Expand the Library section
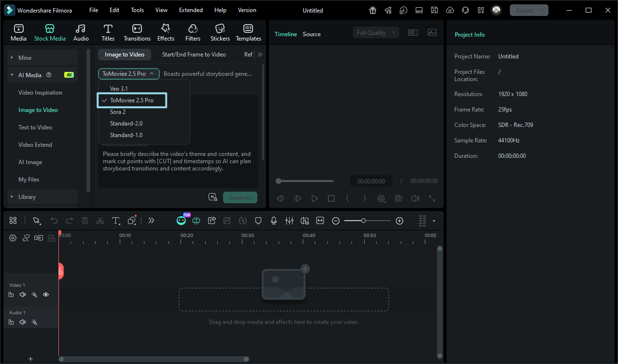 tap(42, 197)
